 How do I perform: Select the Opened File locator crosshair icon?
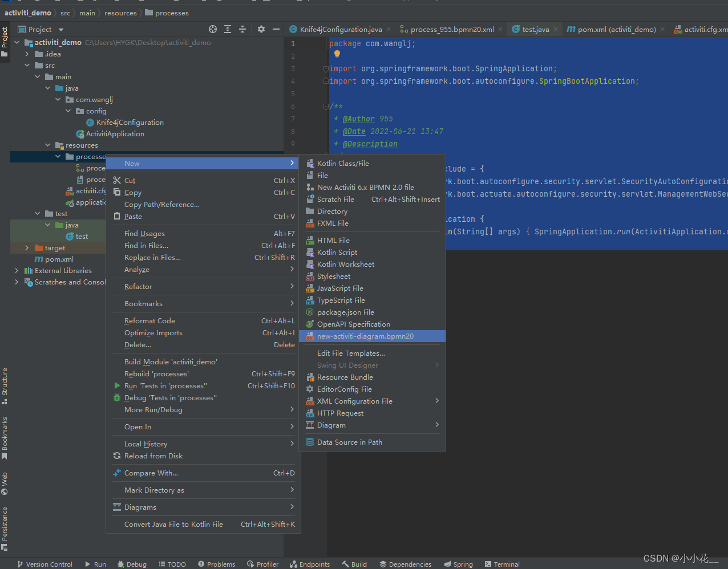point(213,29)
